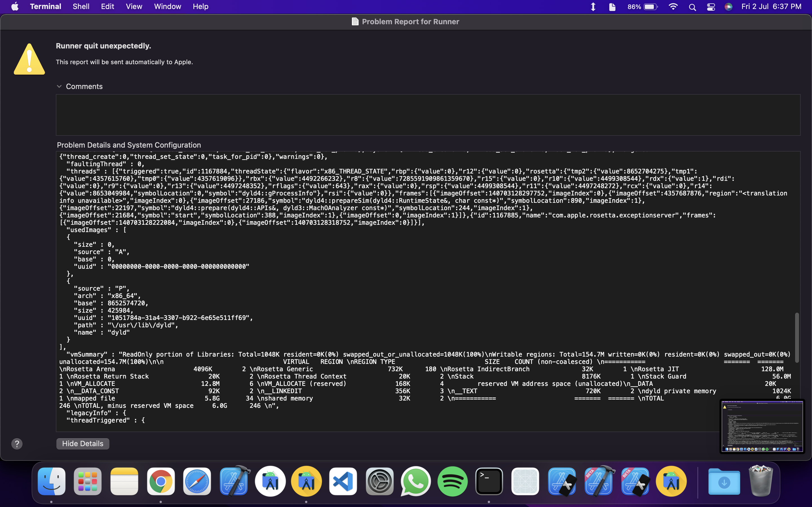812x507 pixels.
Task: Open WhatsApp from the Dock
Action: 415,481
